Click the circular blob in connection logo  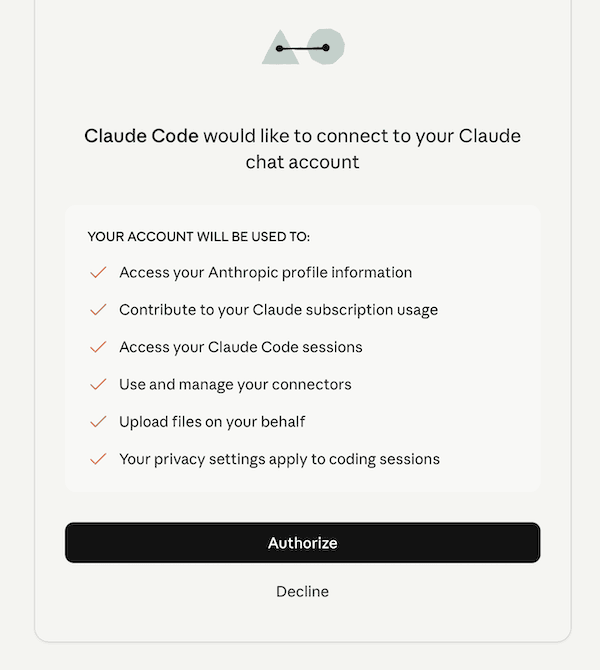click(326, 47)
